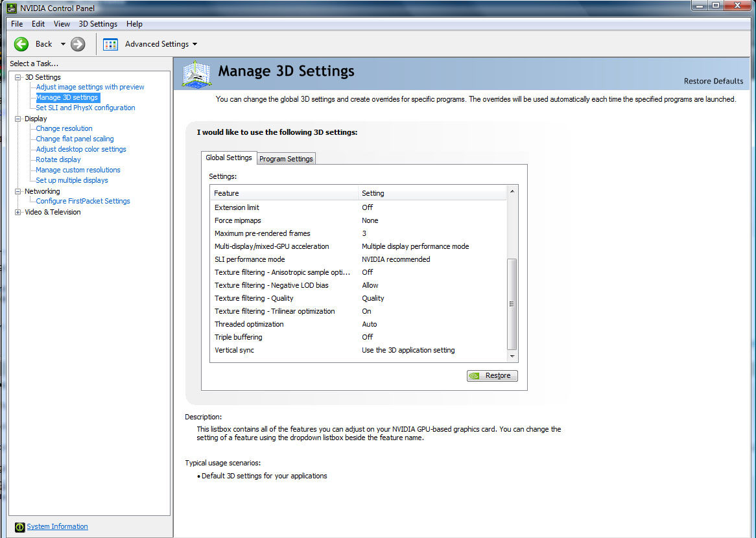Open the Back history dropdown arrow
Image resolution: width=756 pixels, height=538 pixels.
63,44
